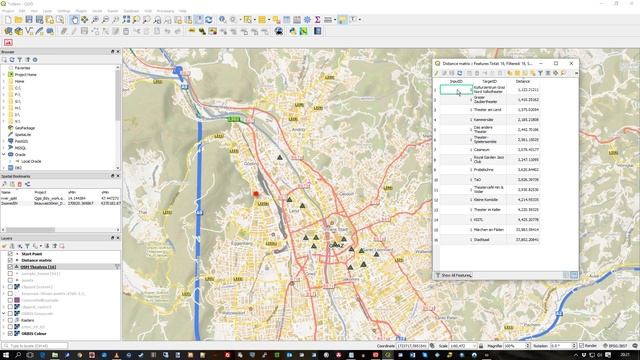Select the Identify Features tool
Screen dimensions: 640x360
pyautogui.click(x=222, y=20)
